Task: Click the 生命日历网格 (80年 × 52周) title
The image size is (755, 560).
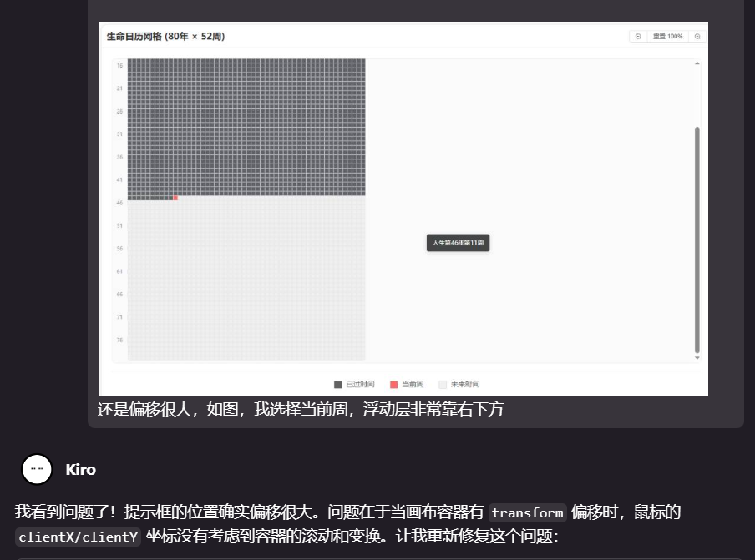Action: pyautogui.click(x=165, y=37)
